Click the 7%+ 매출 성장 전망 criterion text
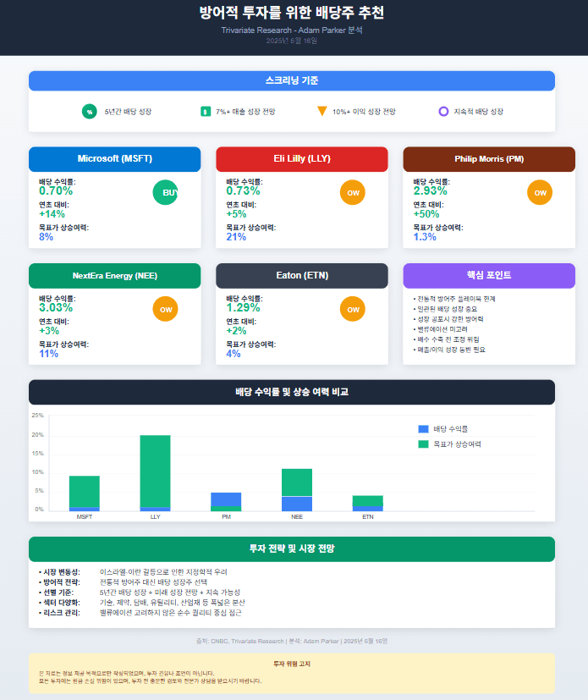 click(246, 112)
